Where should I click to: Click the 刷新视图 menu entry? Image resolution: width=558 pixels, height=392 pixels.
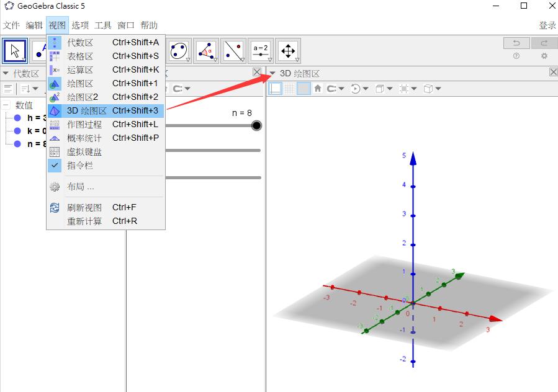[84, 207]
